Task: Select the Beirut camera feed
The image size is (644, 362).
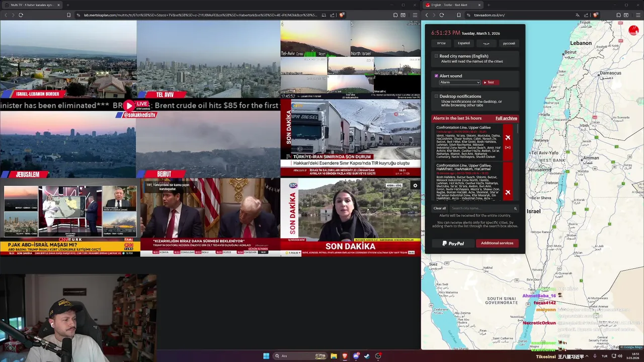Action: 208,145
